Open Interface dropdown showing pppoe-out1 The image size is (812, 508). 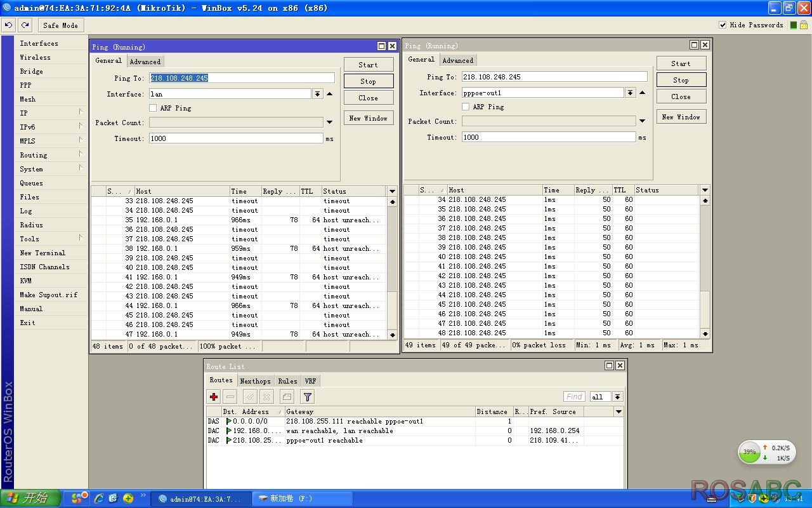630,93
